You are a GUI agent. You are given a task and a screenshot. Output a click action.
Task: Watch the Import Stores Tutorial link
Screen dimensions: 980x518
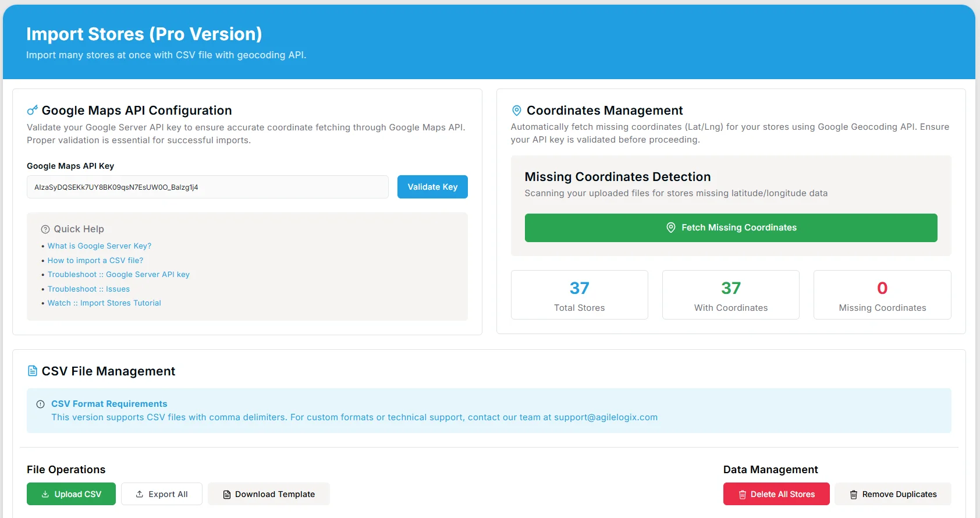point(104,303)
